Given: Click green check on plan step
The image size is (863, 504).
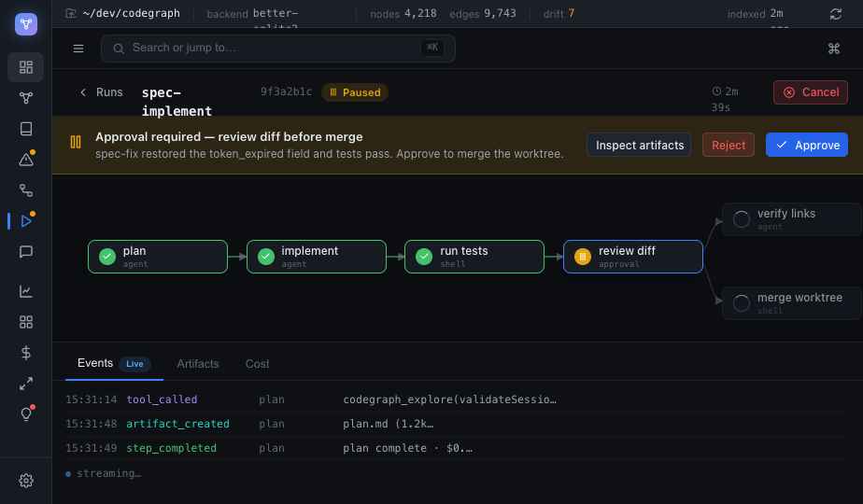Looking at the screenshot, I should (107, 257).
